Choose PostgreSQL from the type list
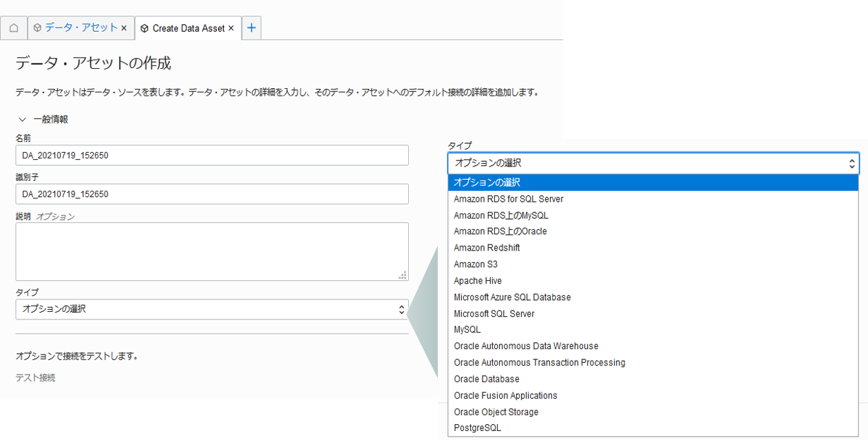868x440 pixels. pos(477,428)
